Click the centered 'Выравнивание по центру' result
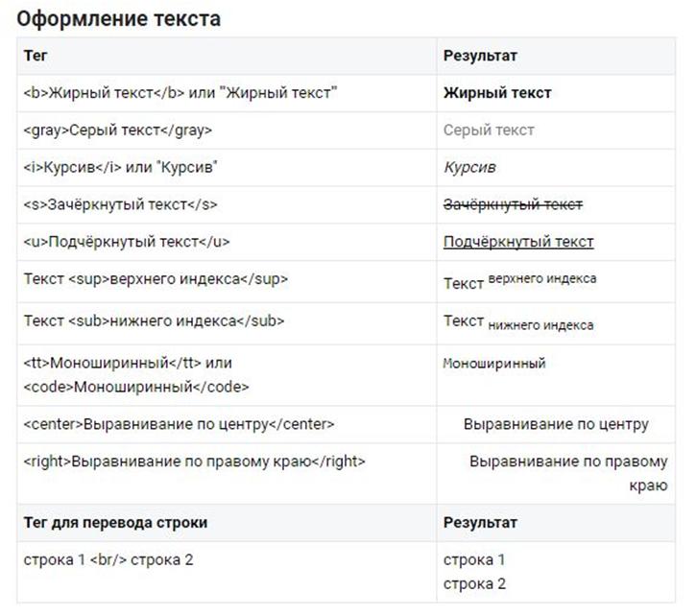The width and height of the screenshot is (696, 616). (x=556, y=424)
